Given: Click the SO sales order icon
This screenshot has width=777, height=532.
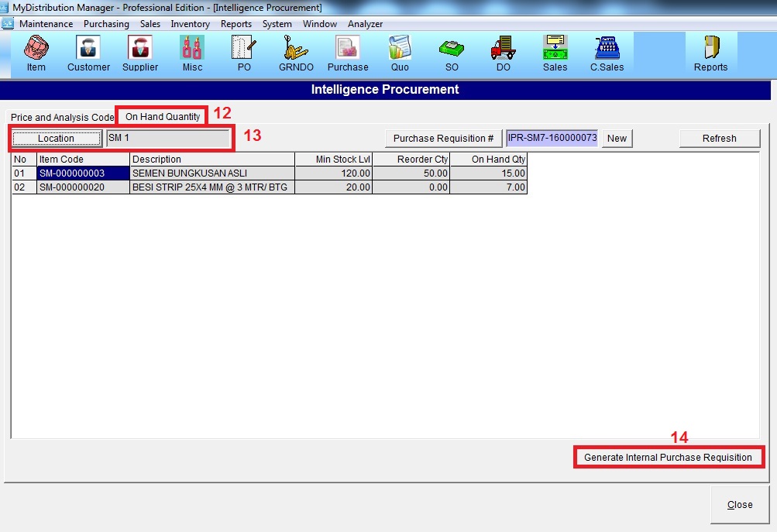Looking at the screenshot, I should pos(451,53).
